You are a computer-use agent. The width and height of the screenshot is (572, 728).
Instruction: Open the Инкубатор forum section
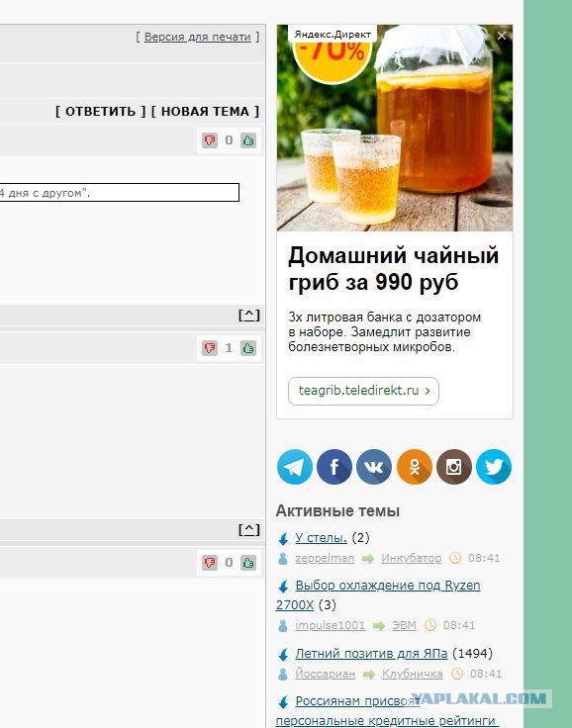point(412,558)
